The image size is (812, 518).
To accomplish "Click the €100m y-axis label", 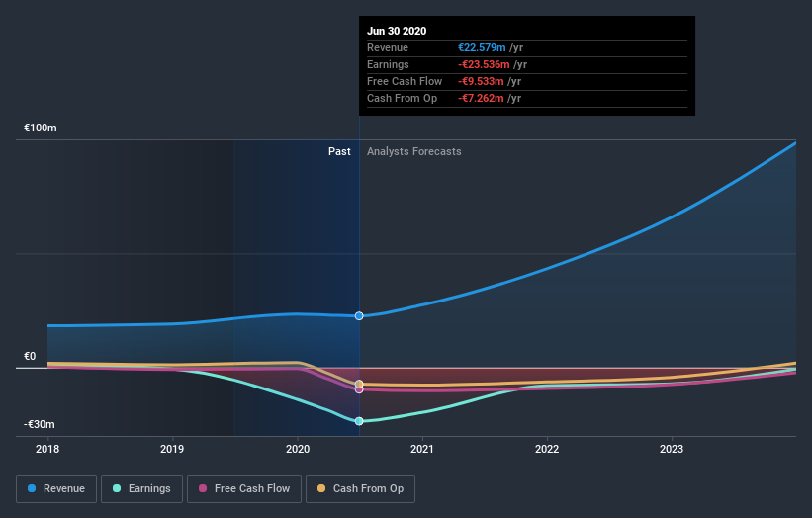I will tap(41, 128).
